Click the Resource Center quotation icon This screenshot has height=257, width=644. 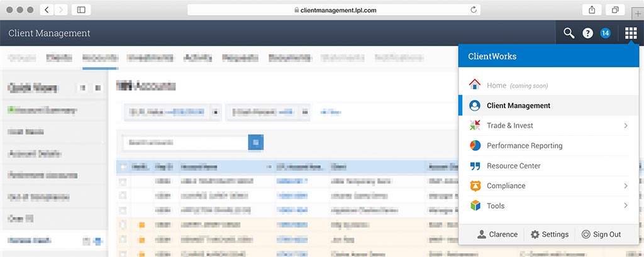click(x=475, y=166)
